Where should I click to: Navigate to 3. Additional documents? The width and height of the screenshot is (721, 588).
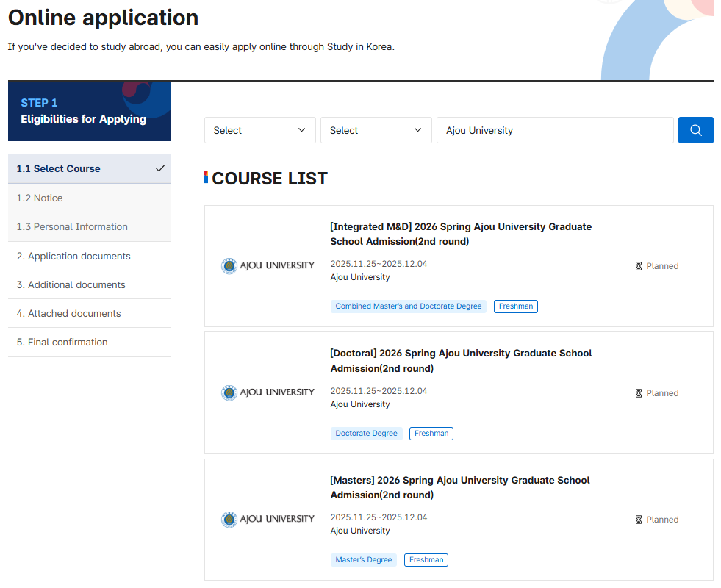(71, 284)
